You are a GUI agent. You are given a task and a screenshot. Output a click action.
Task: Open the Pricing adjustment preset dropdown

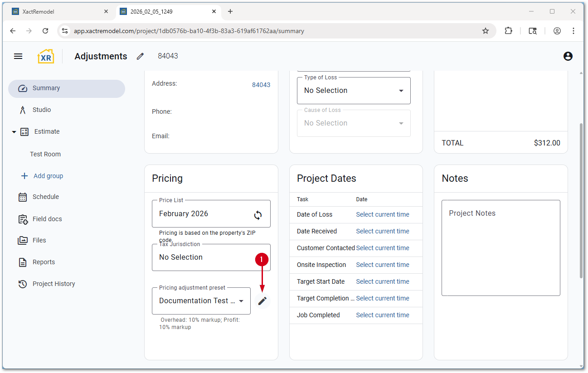coord(201,301)
